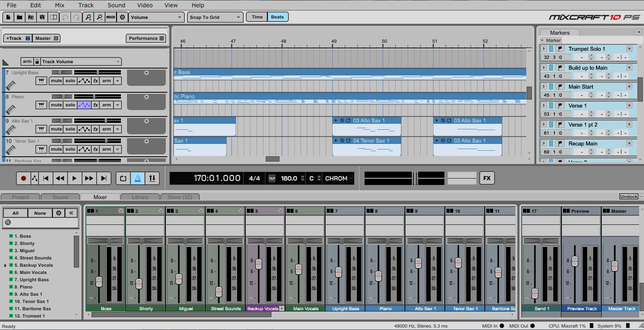Collapse the mixer track list with the double arrow
This screenshot has width=644, height=330.
(x=71, y=213)
